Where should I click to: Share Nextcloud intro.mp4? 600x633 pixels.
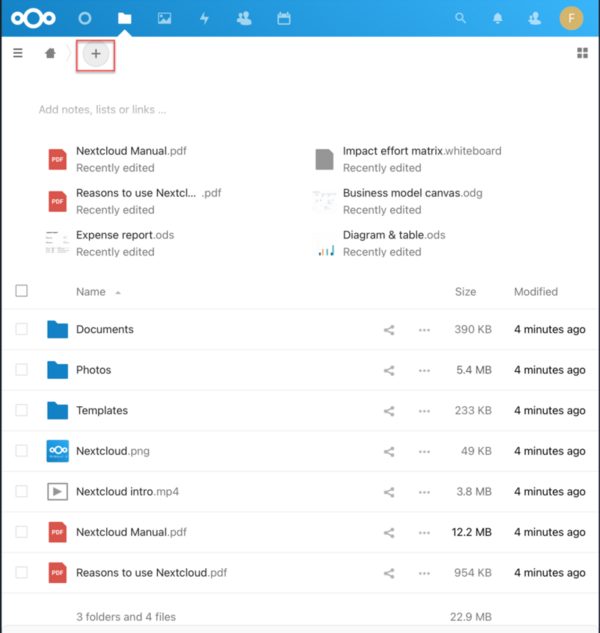point(389,492)
